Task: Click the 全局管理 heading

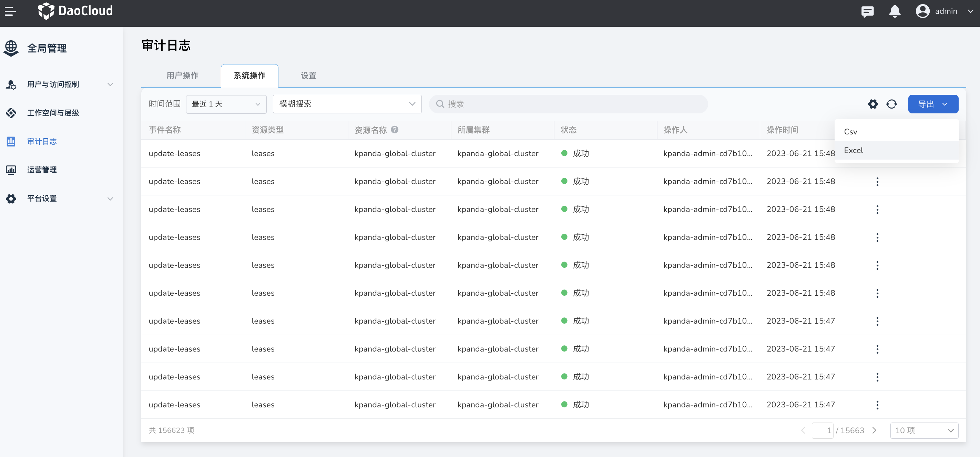Action: [x=47, y=48]
